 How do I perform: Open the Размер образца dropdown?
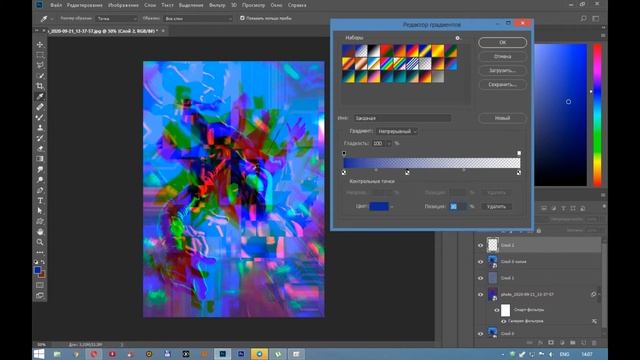[x=116, y=18]
